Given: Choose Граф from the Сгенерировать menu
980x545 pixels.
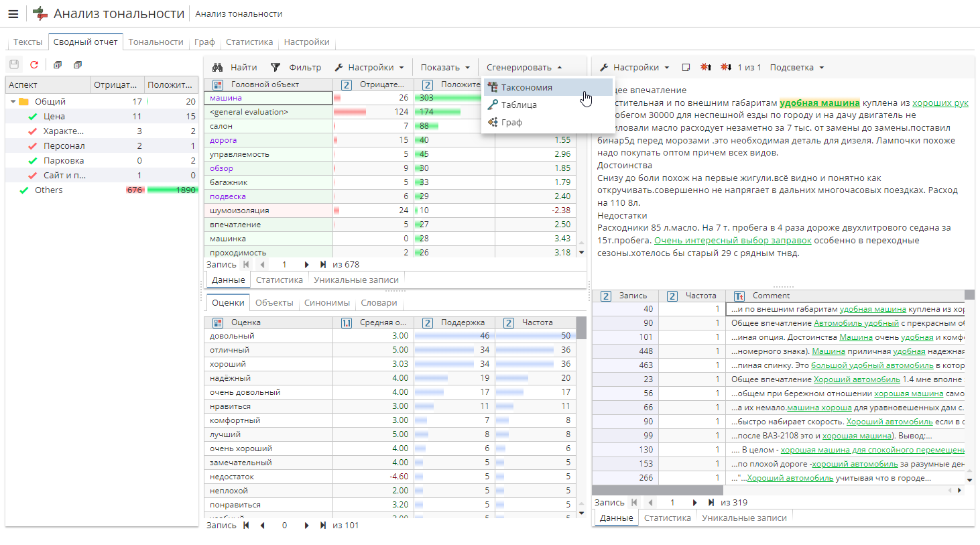Looking at the screenshot, I should pyautogui.click(x=547, y=122).
